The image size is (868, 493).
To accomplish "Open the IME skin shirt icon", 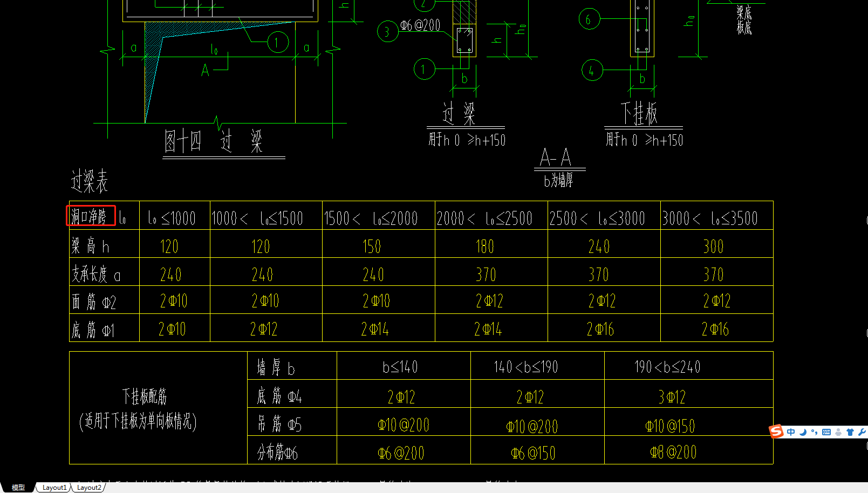I will pyautogui.click(x=850, y=432).
